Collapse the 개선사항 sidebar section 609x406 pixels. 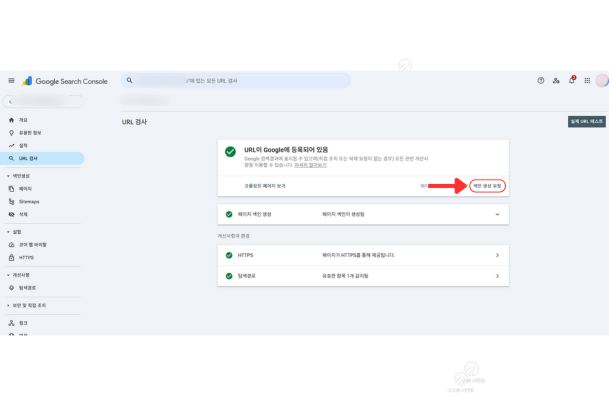pyautogui.click(x=18, y=275)
